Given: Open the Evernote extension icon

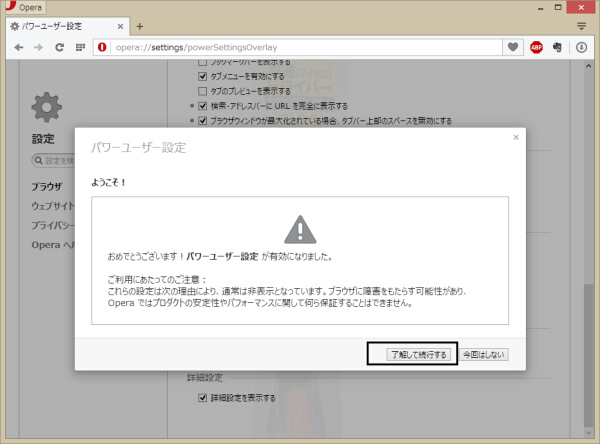Looking at the screenshot, I should [x=557, y=47].
